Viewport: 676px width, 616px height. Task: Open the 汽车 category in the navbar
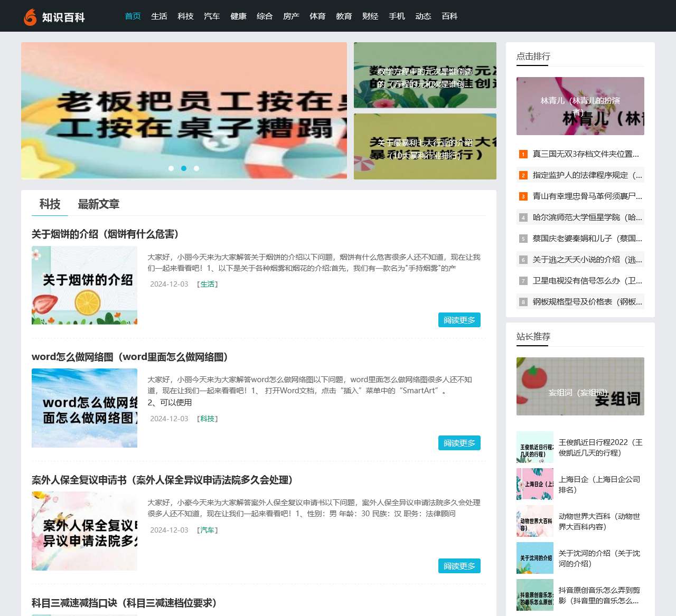pos(212,16)
